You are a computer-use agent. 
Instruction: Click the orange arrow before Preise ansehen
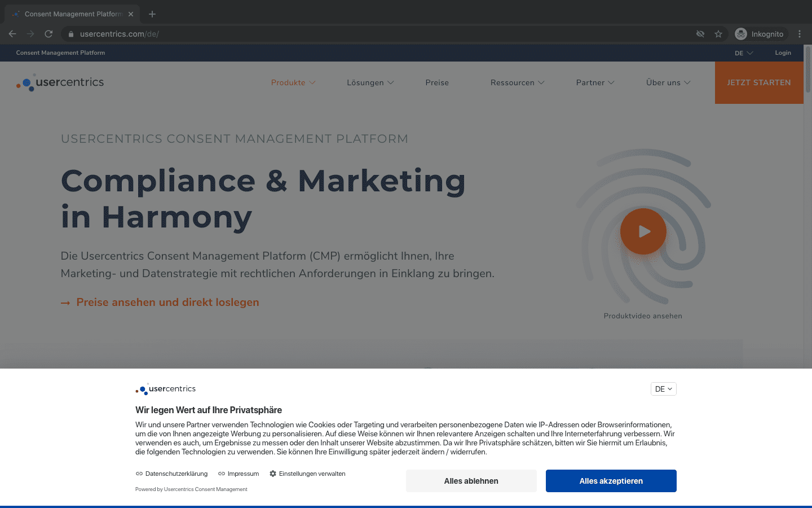click(x=65, y=303)
